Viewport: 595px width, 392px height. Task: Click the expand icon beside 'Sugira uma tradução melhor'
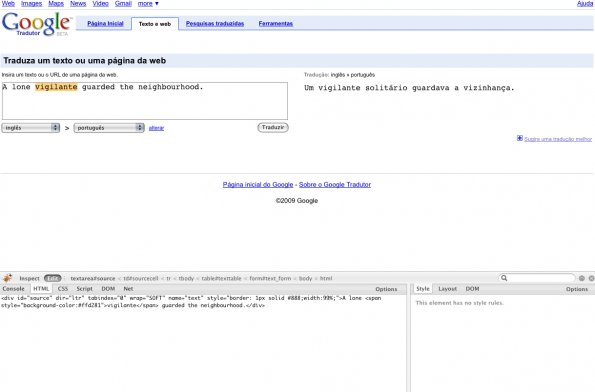[520, 138]
